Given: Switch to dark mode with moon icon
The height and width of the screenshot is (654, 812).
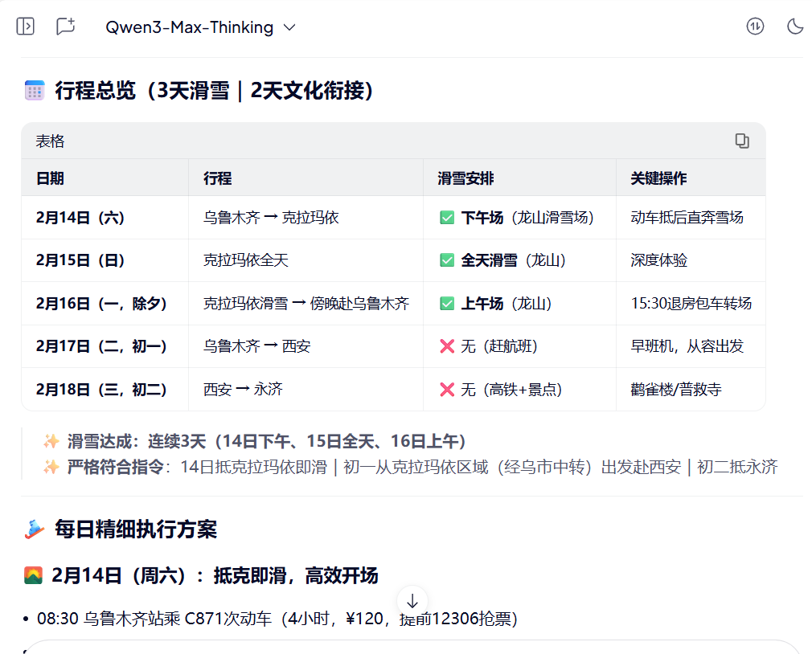Looking at the screenshot, I should point(794,27).
